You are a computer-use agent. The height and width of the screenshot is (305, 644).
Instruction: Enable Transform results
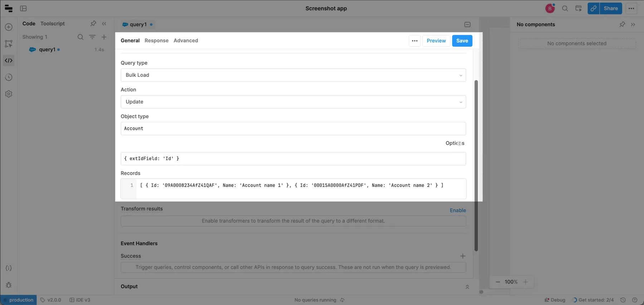point(458,210)
